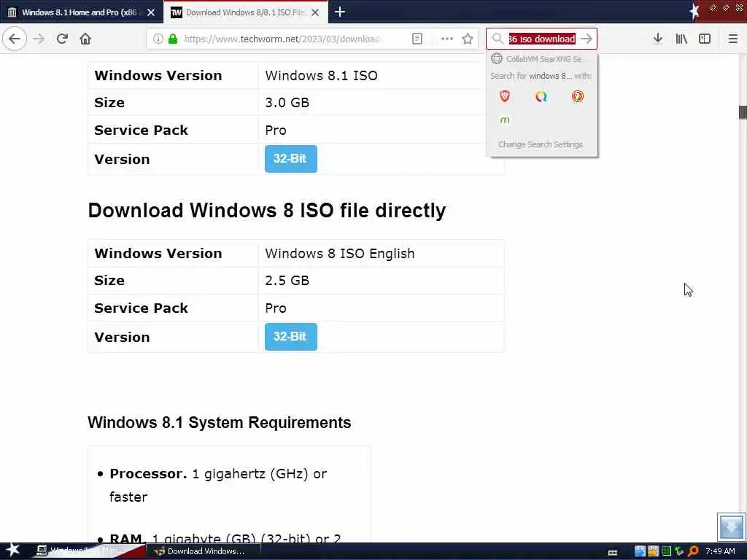747x560 pixels.
Task: Open Change Search Settings
Action: 541,144
